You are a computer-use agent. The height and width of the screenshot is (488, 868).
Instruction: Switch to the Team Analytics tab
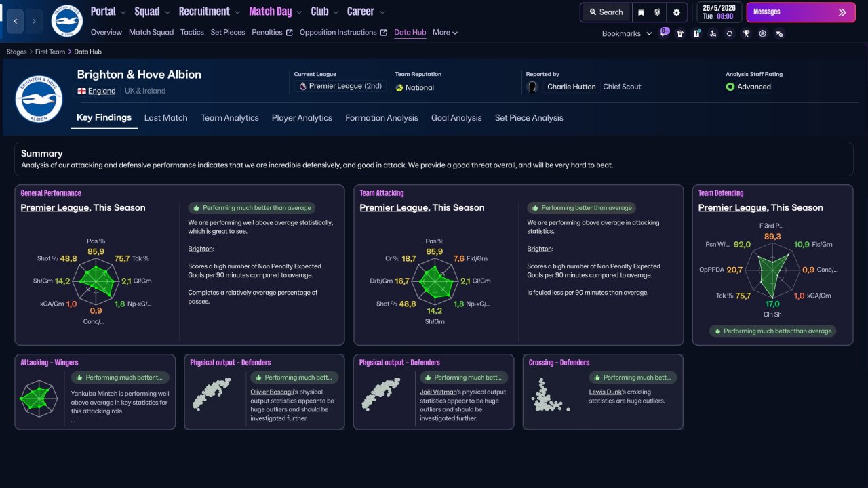[230, 118]
